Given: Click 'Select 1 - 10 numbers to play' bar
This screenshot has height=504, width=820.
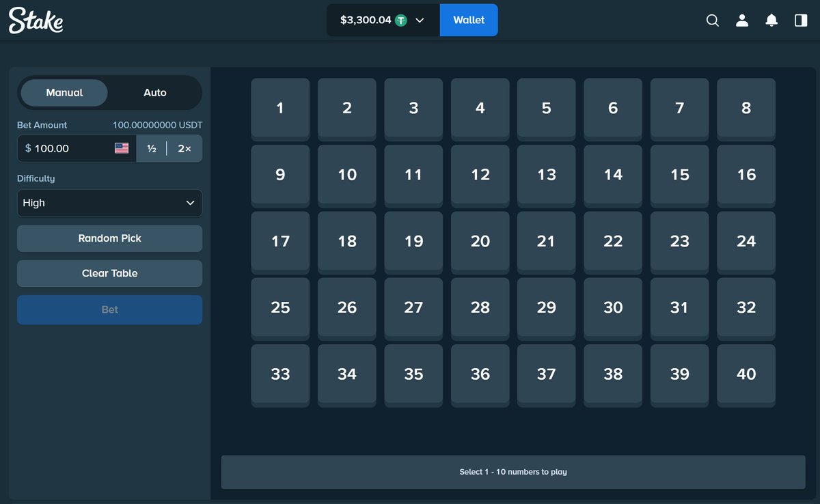Looking at the screenshot, I should (x=513, y=472).
